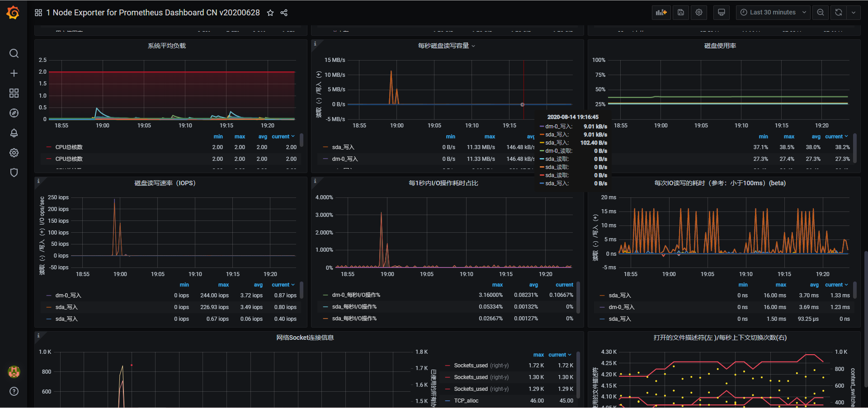
Task: Sort 磁盘使用率 legend by current column
Action: (836, 136)
